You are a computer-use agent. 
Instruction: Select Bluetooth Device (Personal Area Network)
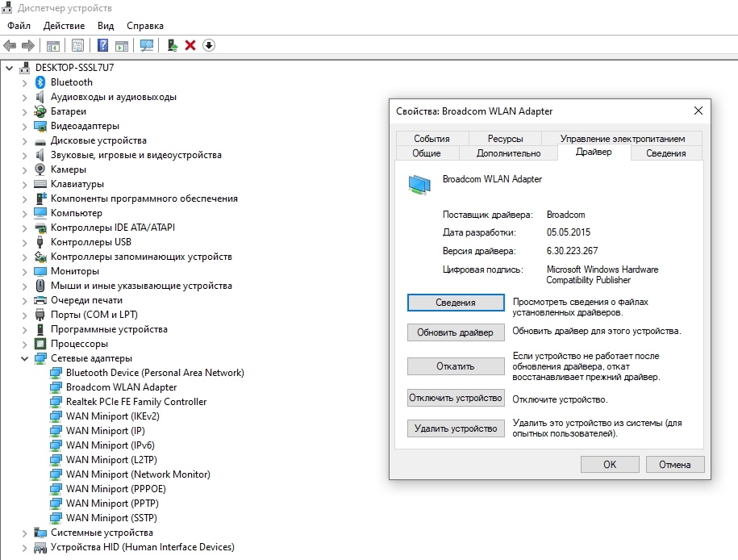155,373
